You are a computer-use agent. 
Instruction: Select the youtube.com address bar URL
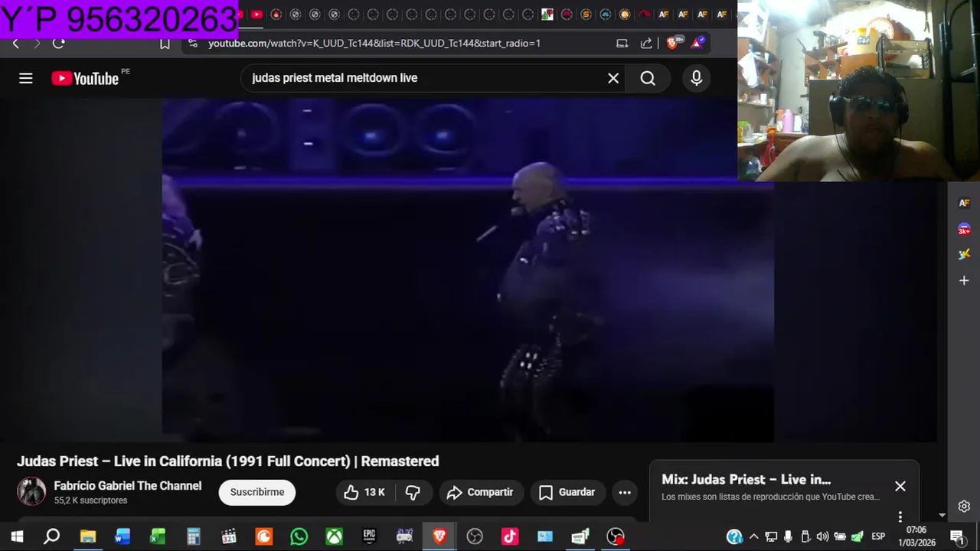[x=374, y=44]
